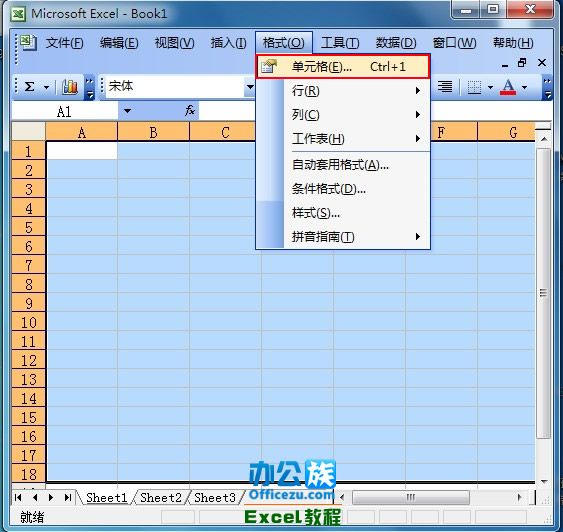The width and height of the screenshot is (563, 532).
Task: Choose AutoFormat 自动套用格式(A)
Action: click(343, 165)
